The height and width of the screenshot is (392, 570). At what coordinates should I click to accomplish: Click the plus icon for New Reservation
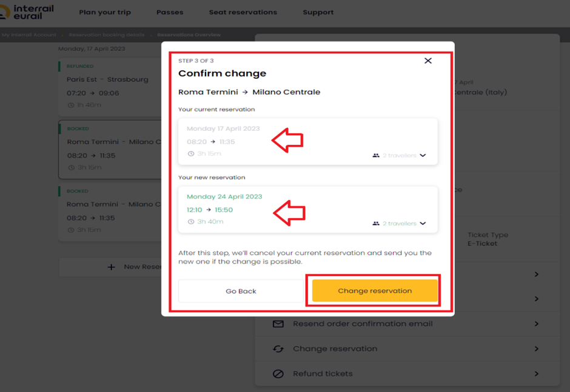pyautogui.click(x=111, y=267)
